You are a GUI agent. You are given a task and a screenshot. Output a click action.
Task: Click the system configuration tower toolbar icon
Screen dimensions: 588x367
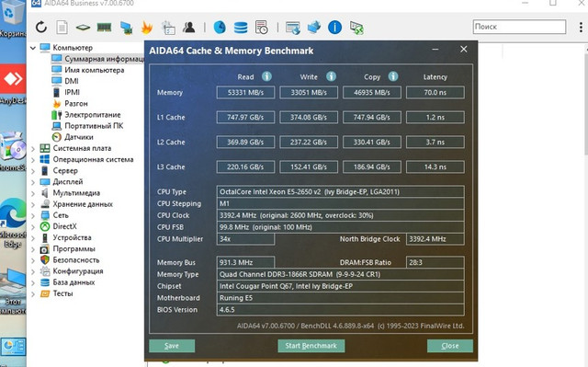[x=168, y=28]
